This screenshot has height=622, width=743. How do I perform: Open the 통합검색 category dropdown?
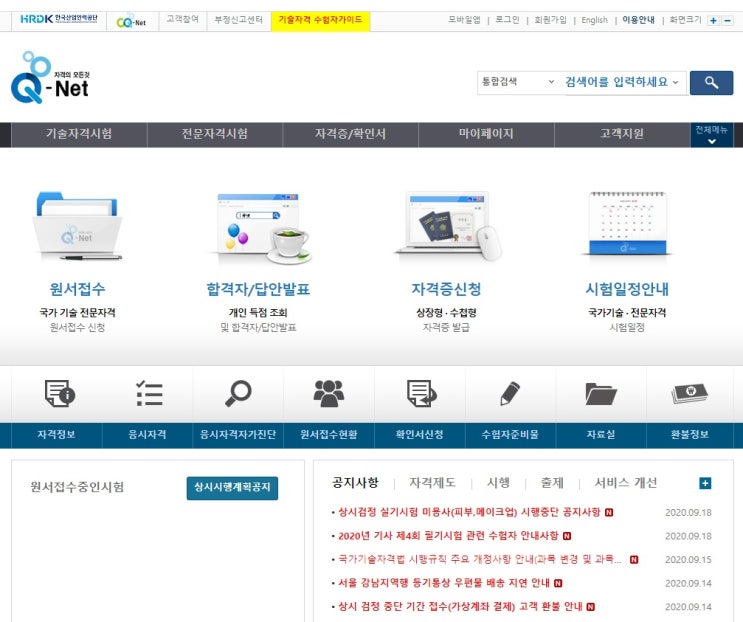pos(518,82)
